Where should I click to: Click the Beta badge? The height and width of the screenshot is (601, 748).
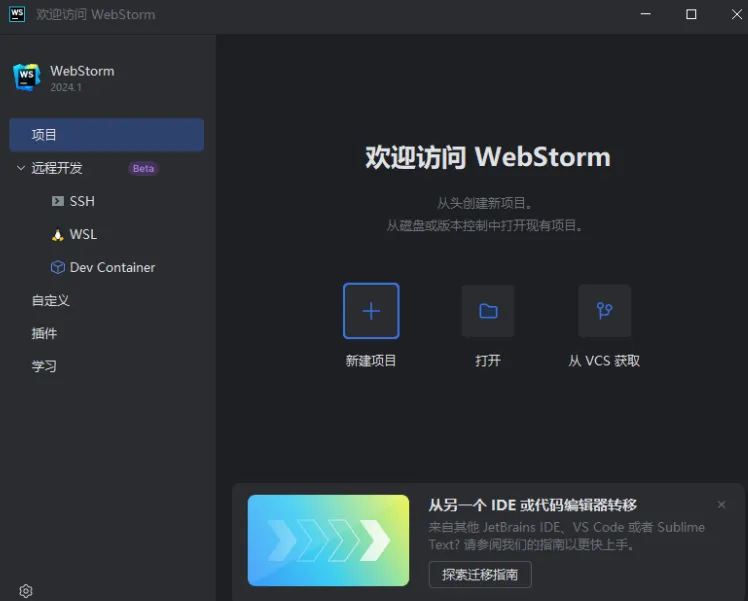(x=143, y=168)
